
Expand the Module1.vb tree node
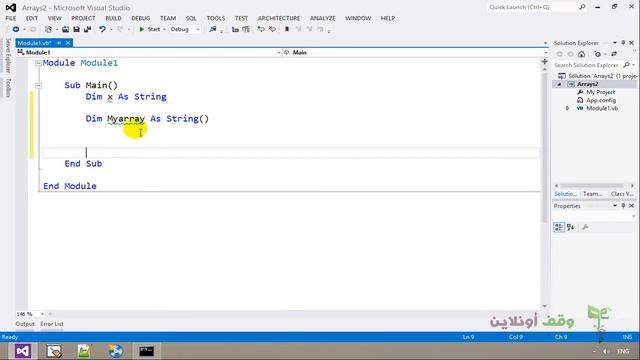coord(567,109)
